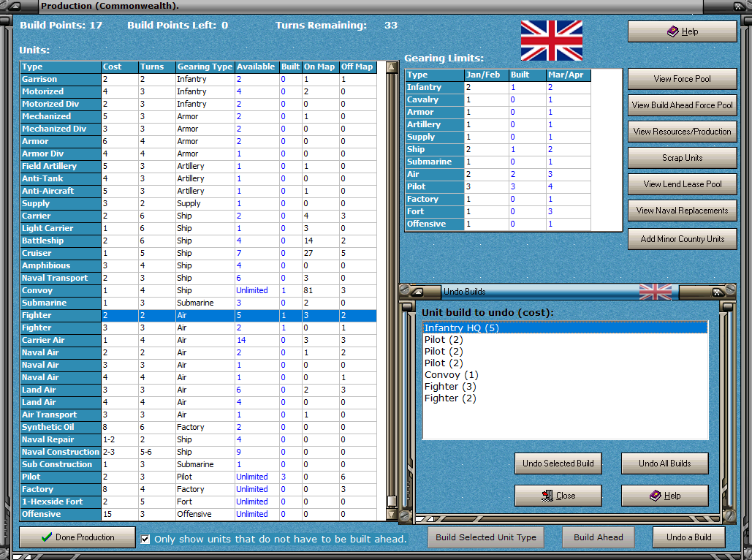Select the Field Artillery unit row
The image size is (752, 560).
(x=198, y=166)
